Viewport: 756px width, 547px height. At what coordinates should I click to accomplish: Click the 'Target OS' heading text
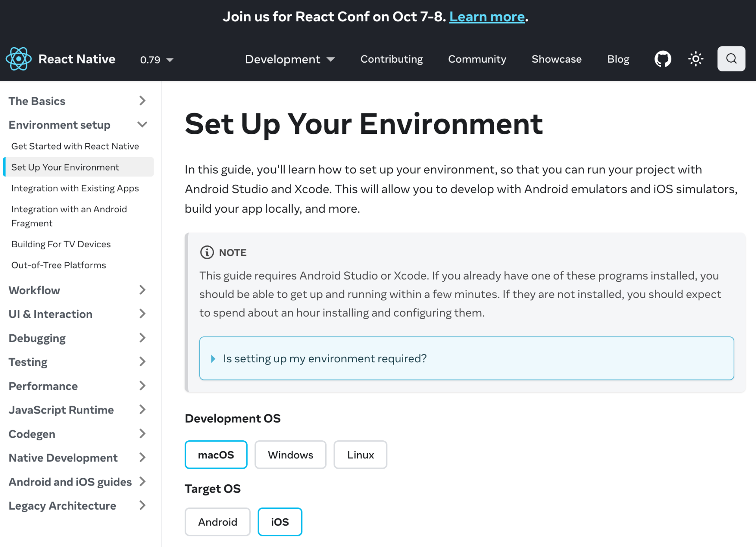213,489
